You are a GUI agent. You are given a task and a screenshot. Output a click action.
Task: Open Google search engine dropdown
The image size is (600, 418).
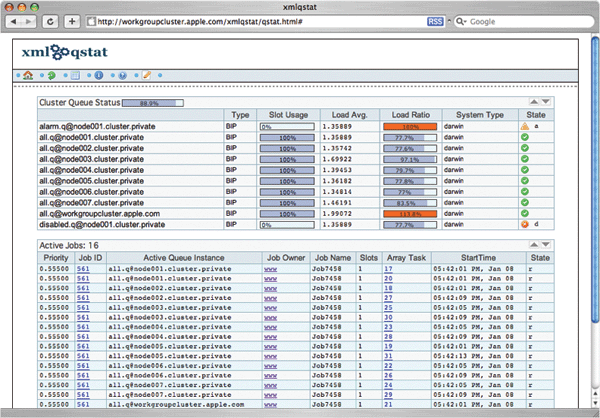(461, 20)
